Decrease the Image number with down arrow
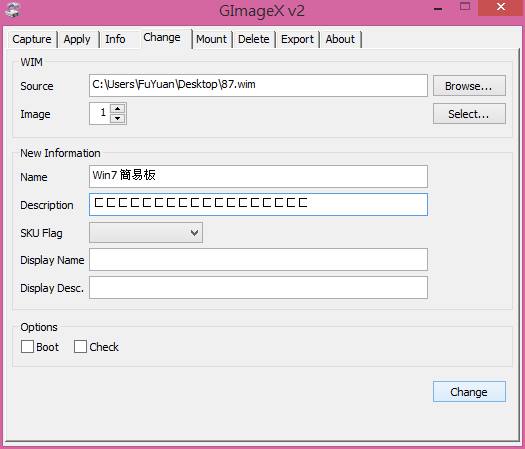This screenshot has width=525, height=449. coord(118,118)
